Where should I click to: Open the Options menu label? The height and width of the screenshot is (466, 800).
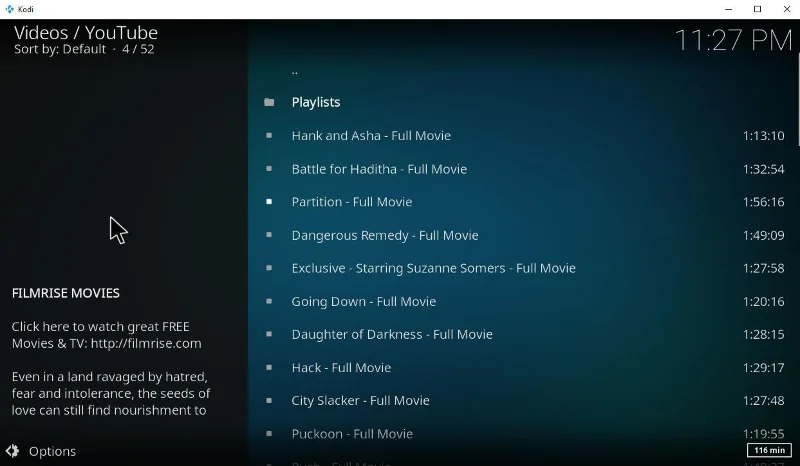(x=53, y=451)
